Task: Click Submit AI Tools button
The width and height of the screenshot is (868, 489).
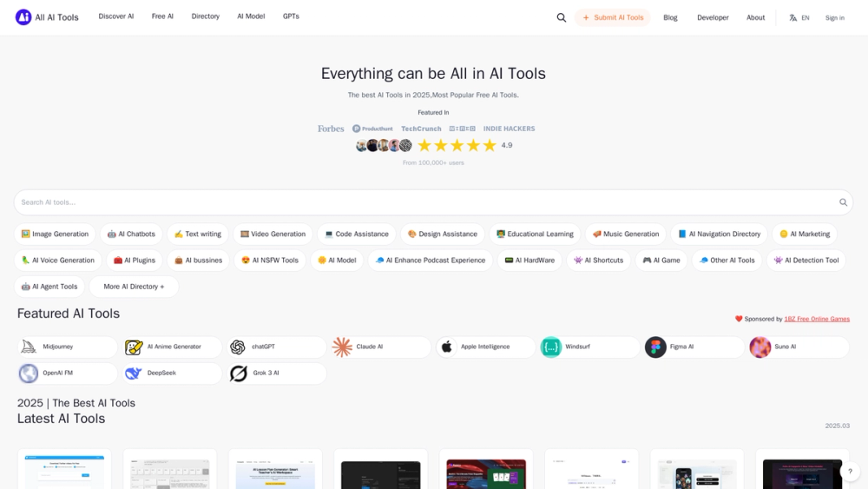Action: pyautogui.click(x=612, y=17)
